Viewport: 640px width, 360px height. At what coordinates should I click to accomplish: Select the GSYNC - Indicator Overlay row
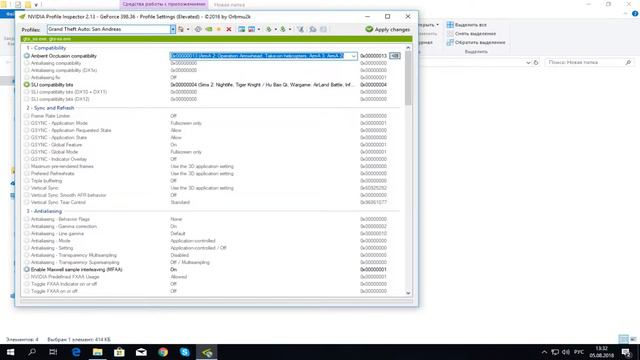(211, 159)
